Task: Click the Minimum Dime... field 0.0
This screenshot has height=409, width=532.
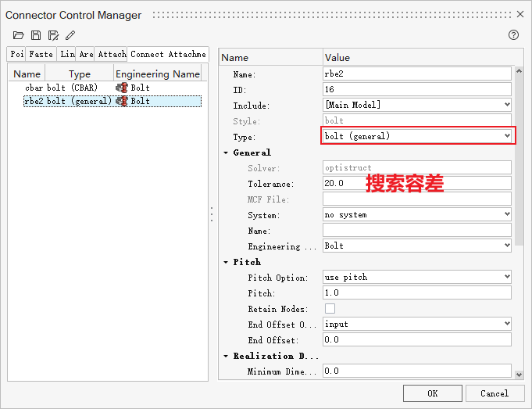Action: click(417, 371)
